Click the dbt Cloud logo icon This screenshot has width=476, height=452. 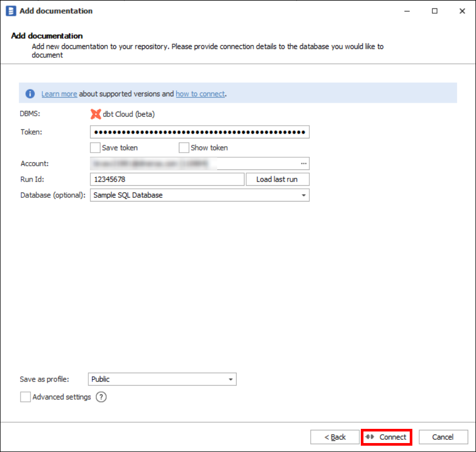coord(95,114)
